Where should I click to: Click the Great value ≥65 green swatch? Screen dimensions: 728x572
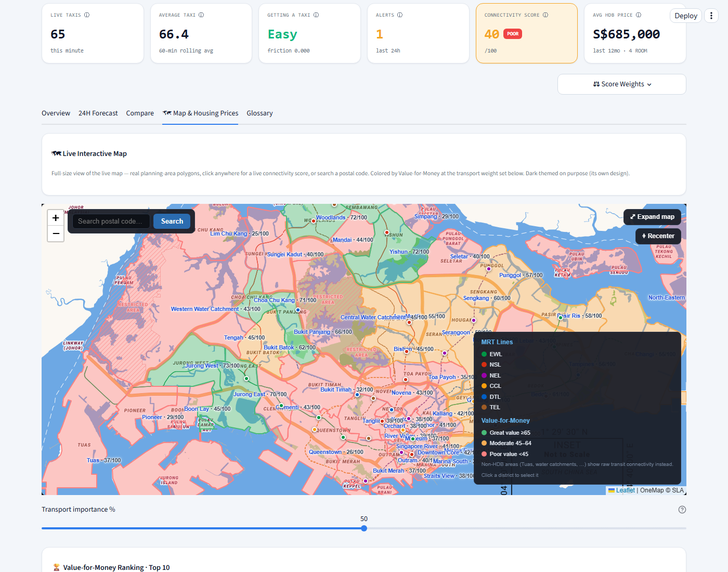coord(484,433)
